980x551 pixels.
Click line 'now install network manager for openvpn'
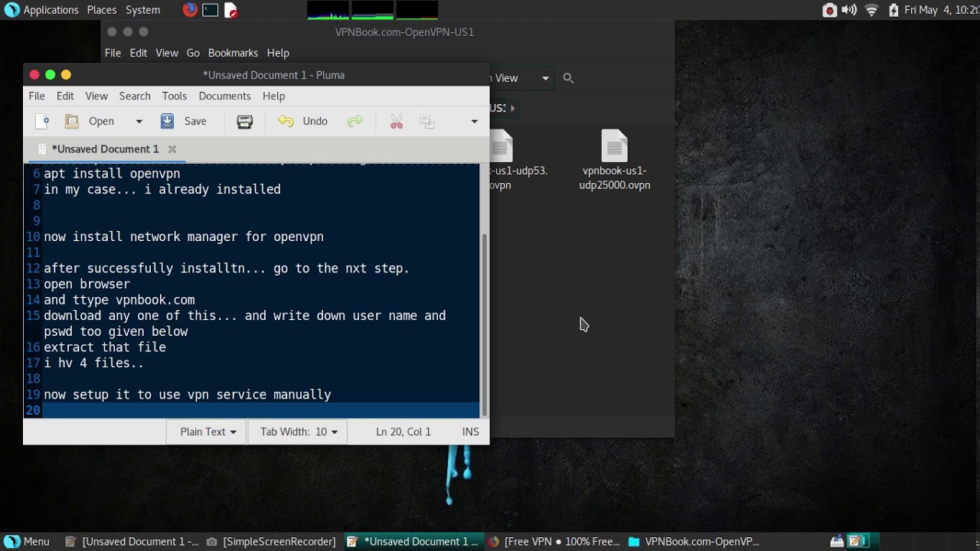click(x=184, y=237)
